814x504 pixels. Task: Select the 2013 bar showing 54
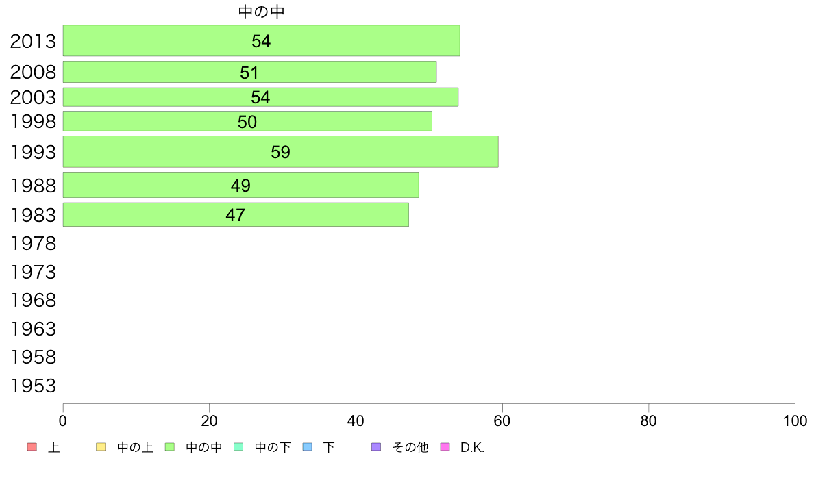(261, 40)
